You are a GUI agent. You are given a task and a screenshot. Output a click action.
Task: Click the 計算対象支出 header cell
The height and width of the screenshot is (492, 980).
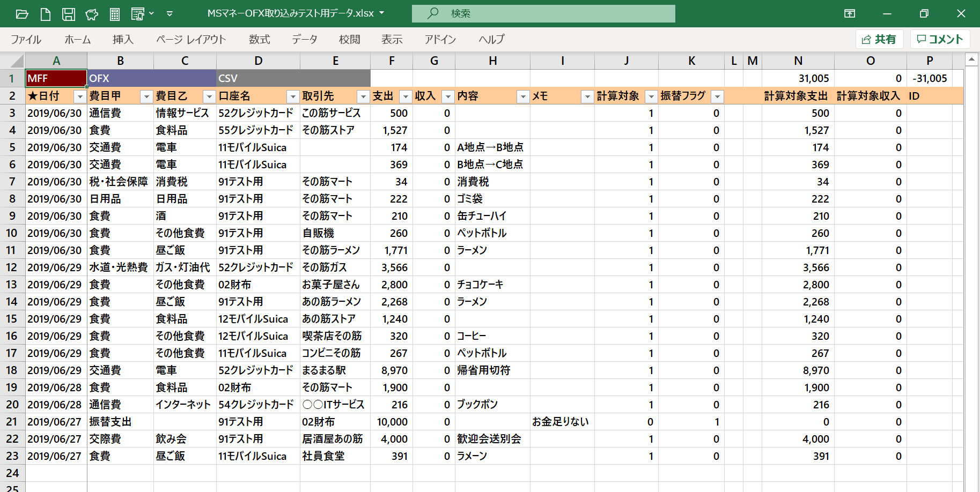coord(798,96)
